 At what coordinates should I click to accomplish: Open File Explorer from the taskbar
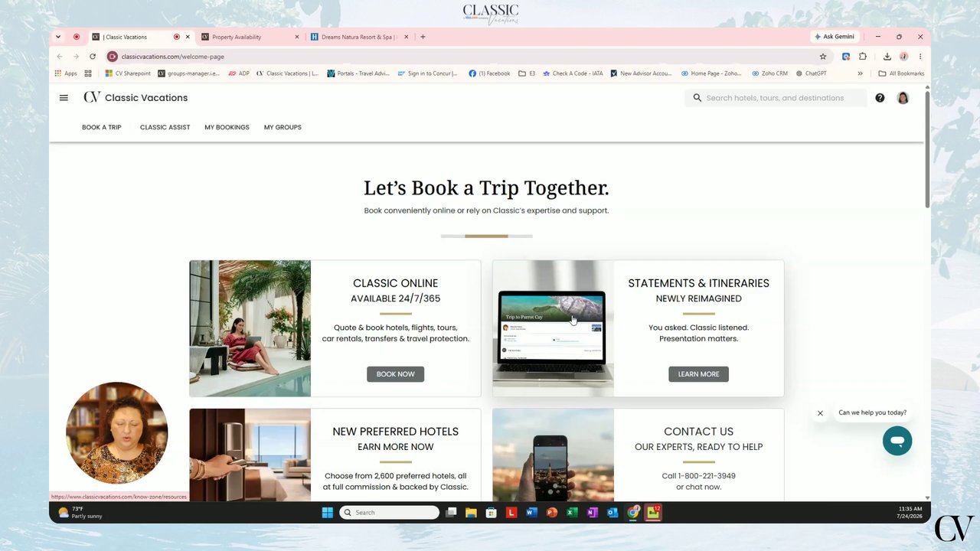point(471,513)
